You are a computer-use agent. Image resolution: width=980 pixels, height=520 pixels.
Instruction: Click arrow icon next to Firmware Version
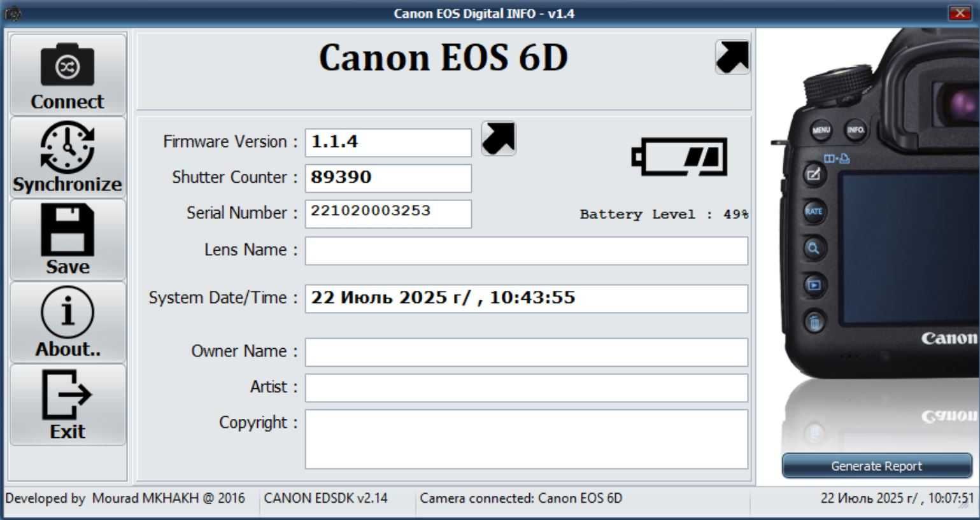coord(499,138)
